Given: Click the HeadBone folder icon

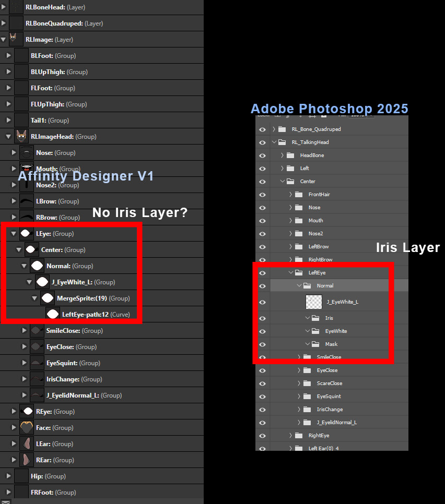Looking at the screenshot, I should 290,155.
